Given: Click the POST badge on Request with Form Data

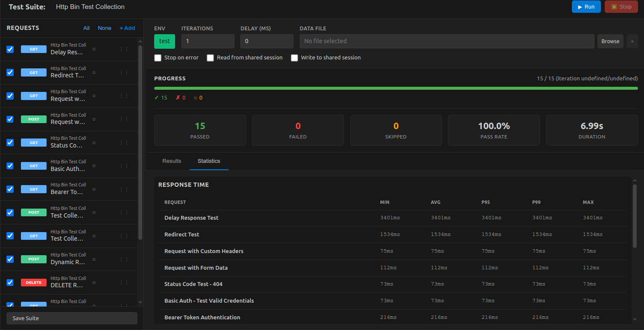Looking at the screenshot, I should tap(34, 119).
